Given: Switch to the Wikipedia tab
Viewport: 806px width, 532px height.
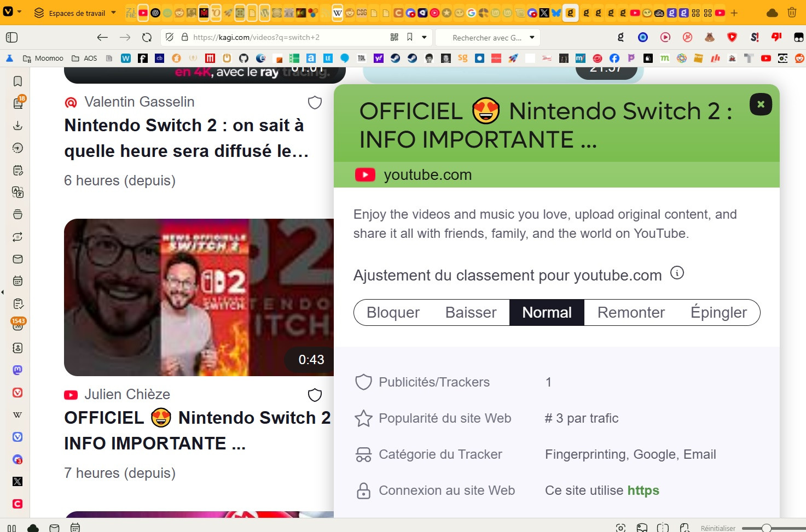Looking at the screenshot, I should coord(338,13).
